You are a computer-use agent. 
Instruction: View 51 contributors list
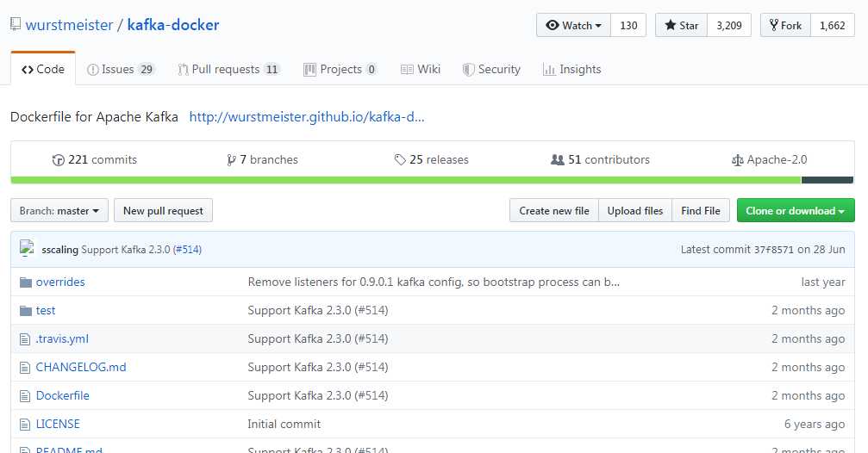(600, 160)
